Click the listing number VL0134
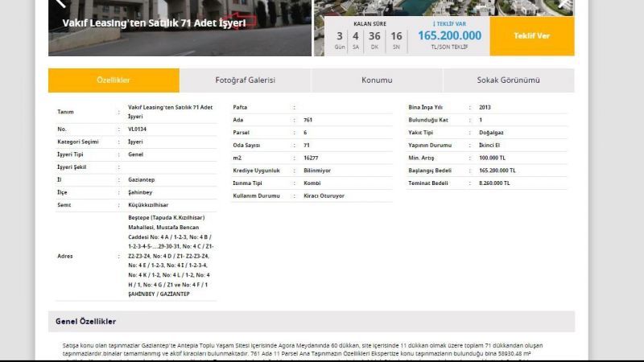This screenshot has width=644, height=362. [x=138, y=129]
